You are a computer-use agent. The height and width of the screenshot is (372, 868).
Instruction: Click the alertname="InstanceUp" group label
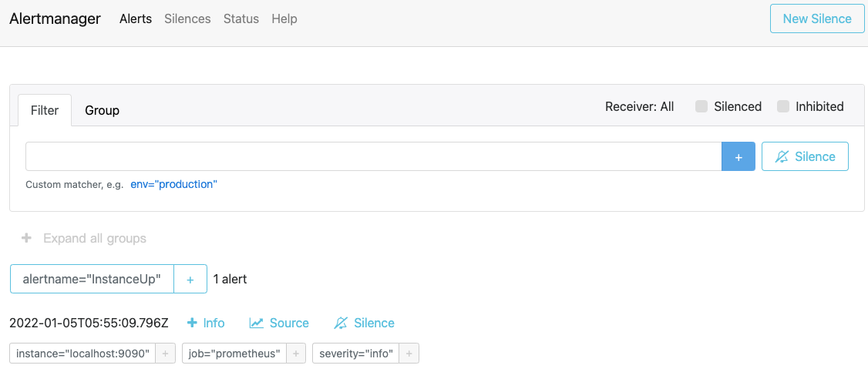92,279
